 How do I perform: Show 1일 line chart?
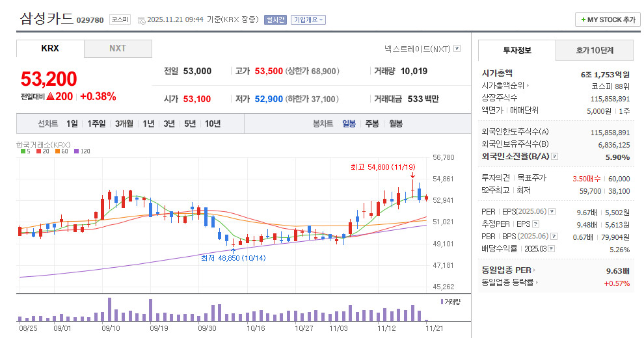tap(72, 123)
